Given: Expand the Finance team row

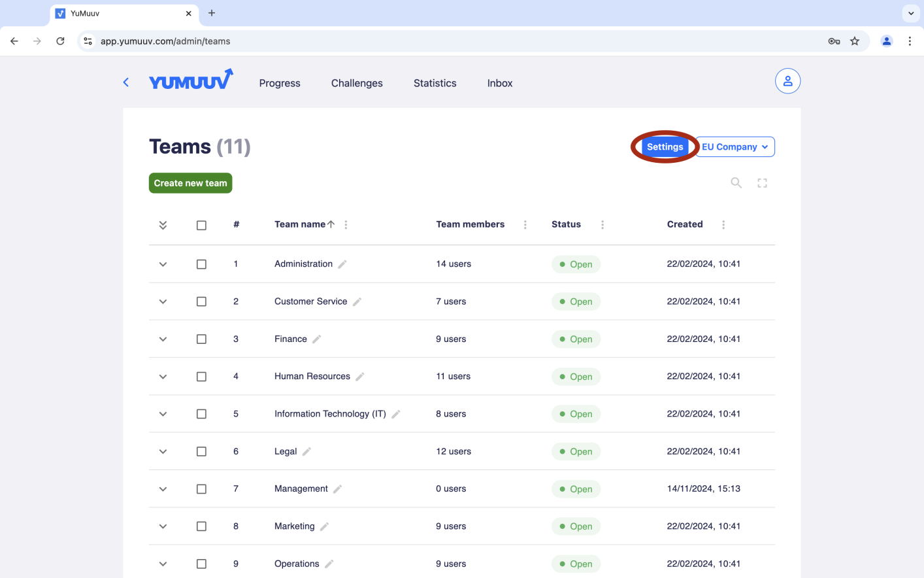Looking at the screenshot, I should click(x=163, y=339).
